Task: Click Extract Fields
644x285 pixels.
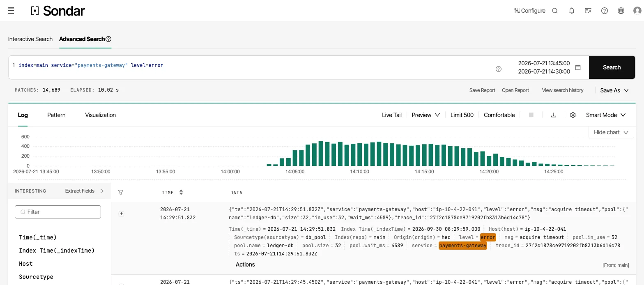Action: pos(80,191)
